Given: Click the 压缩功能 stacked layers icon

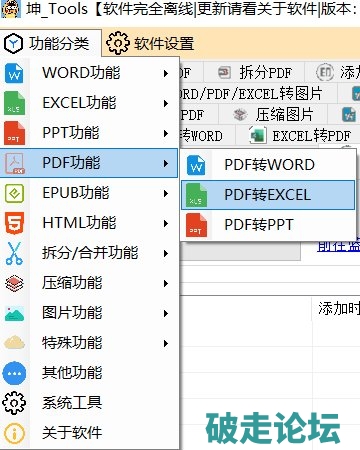Looking at the screenshot, I should point(14,283).
